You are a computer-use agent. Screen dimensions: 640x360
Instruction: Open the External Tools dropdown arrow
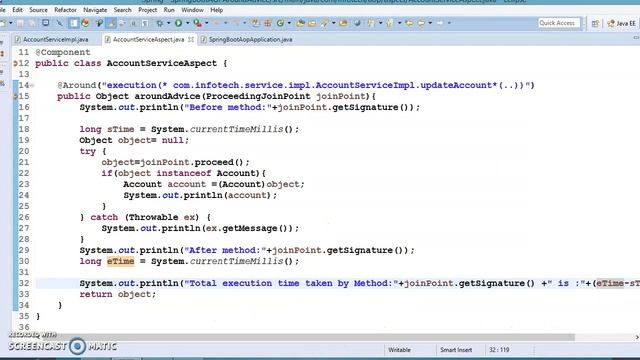click(x=207, y=23)
